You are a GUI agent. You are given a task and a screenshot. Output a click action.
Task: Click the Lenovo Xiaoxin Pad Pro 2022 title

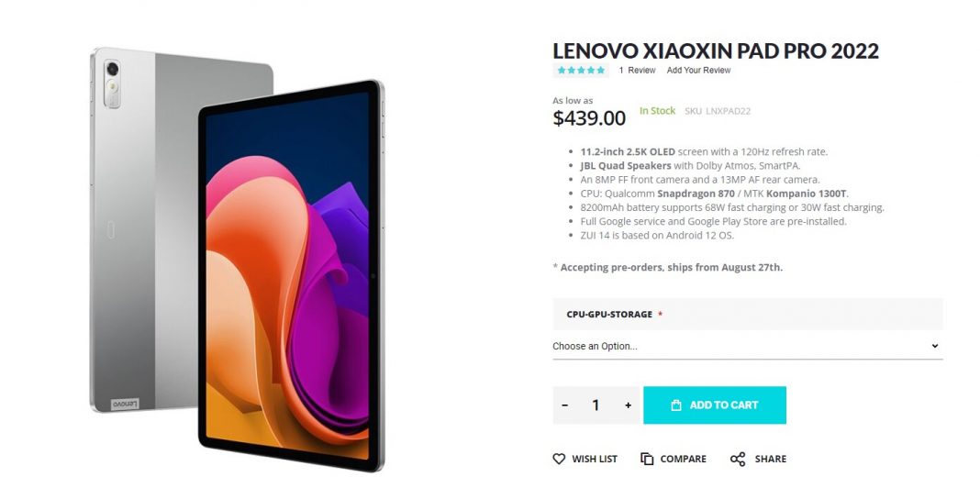[x=716, y=50]
